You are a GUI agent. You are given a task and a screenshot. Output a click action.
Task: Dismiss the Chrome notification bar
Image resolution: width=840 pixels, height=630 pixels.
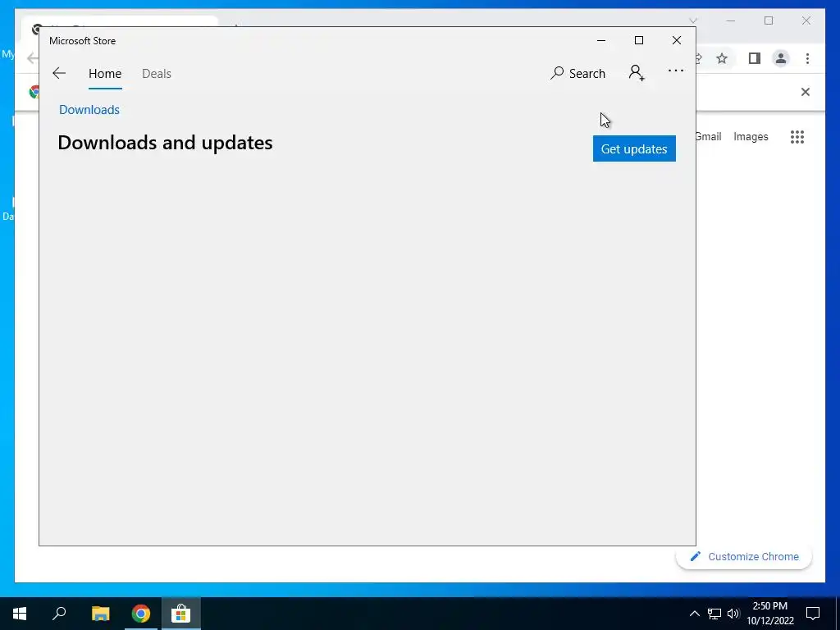coord(806,92)
